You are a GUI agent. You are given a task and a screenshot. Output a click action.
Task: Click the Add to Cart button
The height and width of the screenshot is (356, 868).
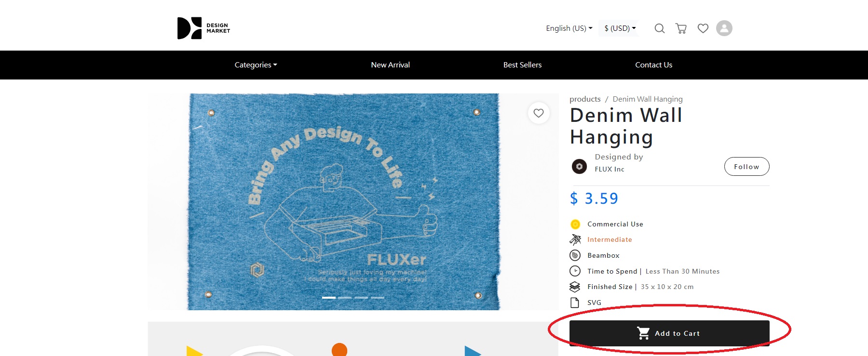pyautogui.click(x=669, y=333)
